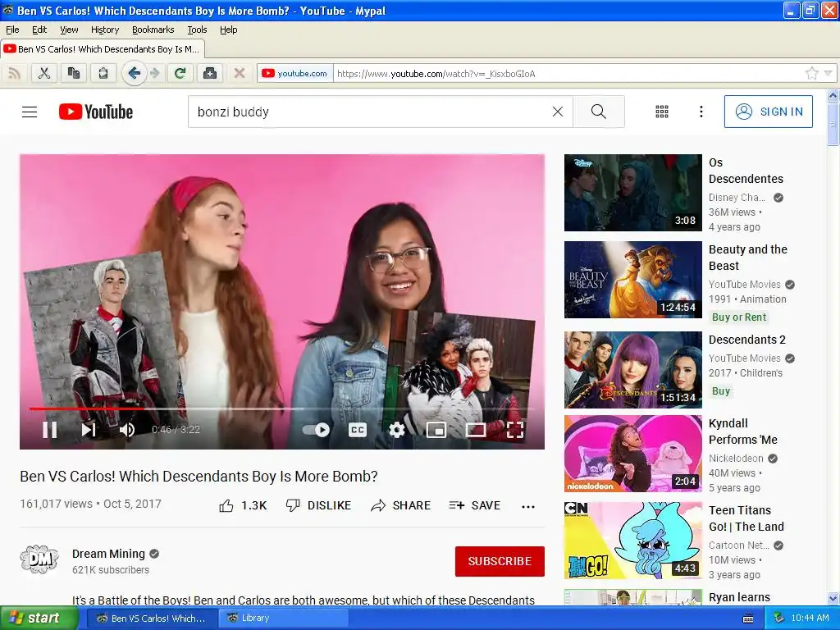
Task: Seek on the video progress bar
Action: pyautogui.click(x=282, y=409)
